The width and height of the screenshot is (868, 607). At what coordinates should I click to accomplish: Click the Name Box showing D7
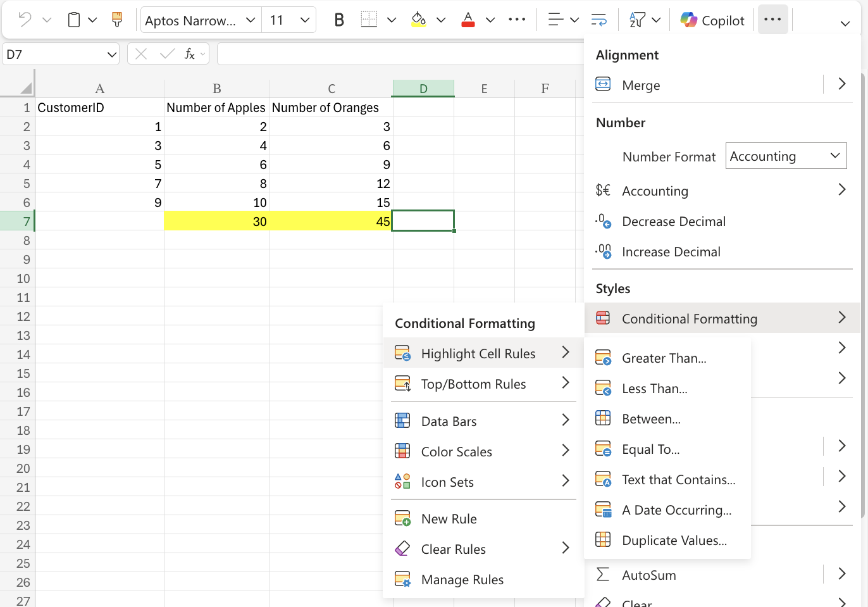(60, 54)
